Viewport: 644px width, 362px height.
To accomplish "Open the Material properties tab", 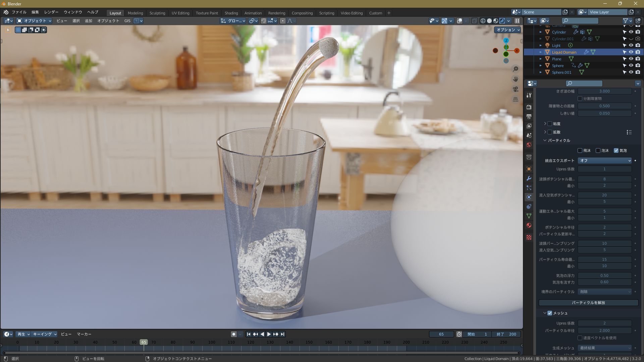I will pos(529,225).
